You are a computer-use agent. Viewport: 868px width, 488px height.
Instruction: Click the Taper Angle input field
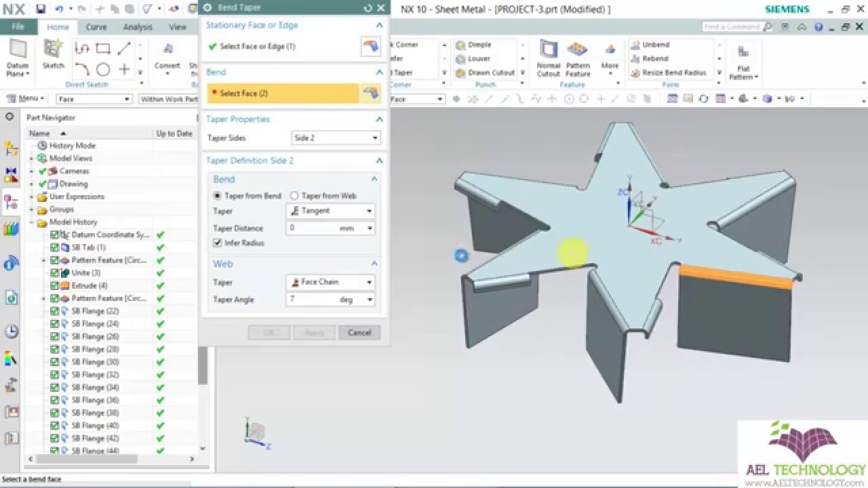pyautogui.click(x=314, y=300)
